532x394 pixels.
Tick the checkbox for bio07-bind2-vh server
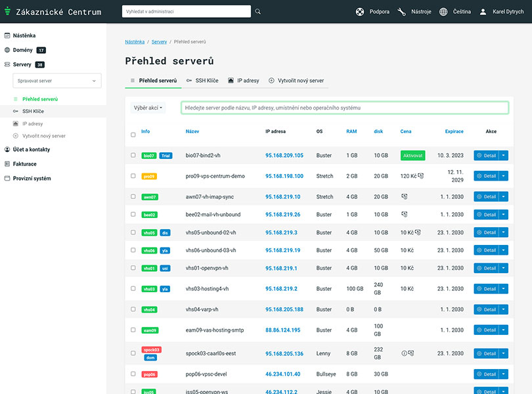click(x=133, y=156)
